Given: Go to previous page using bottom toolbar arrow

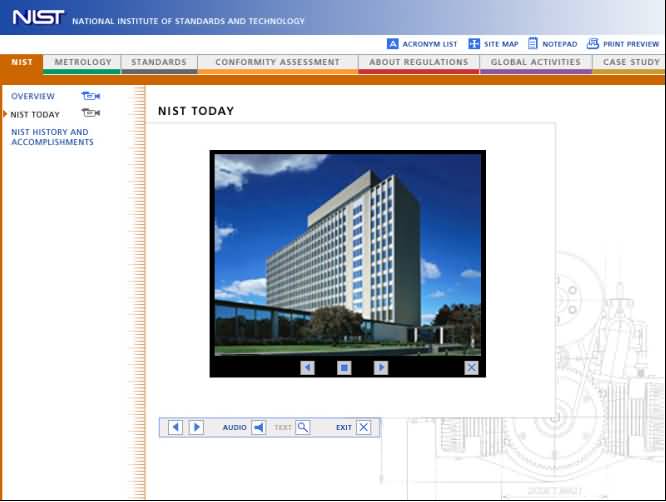Looking at the screenshot, I should point(175,427).
